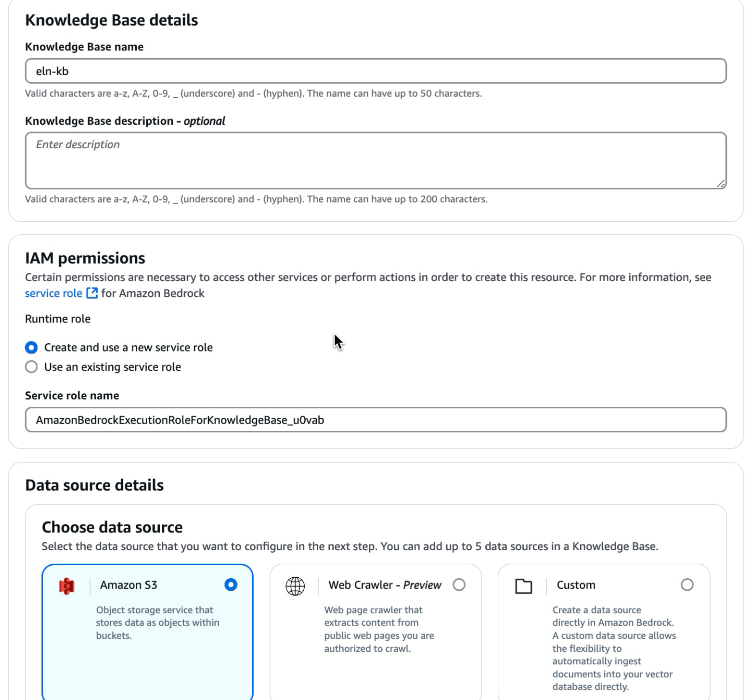
Task: Click the Custom card title text
Action: (576, 585)
